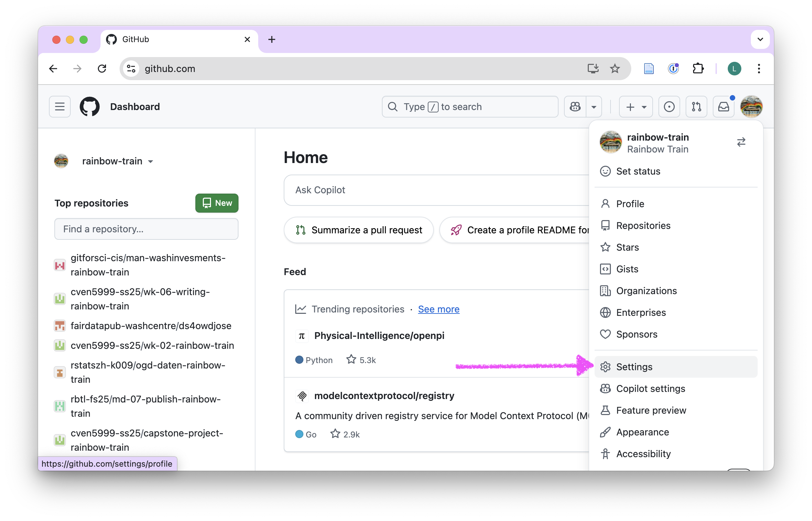
Task: Click the green New repository button
Action: tap(217, 203)
